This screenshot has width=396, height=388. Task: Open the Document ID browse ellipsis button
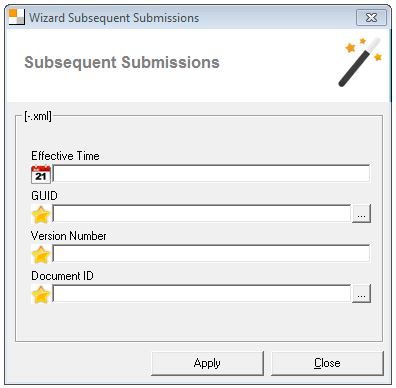[361, 294]
